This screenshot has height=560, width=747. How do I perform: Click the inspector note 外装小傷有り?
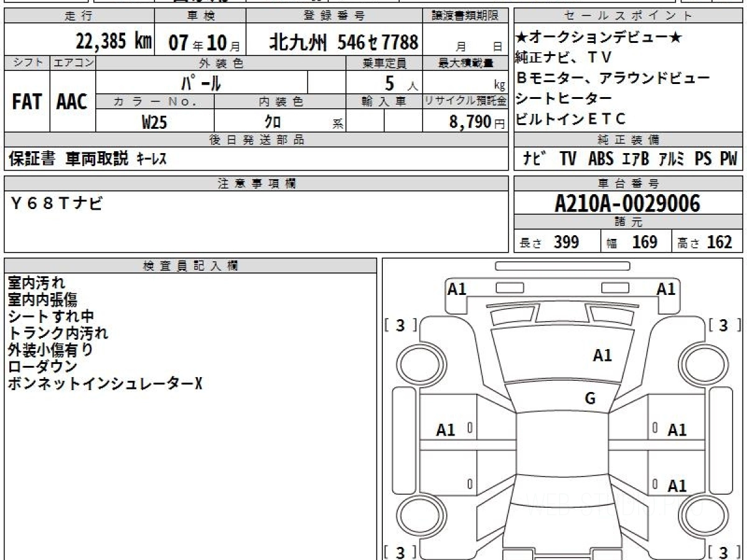tap(50, 350)
